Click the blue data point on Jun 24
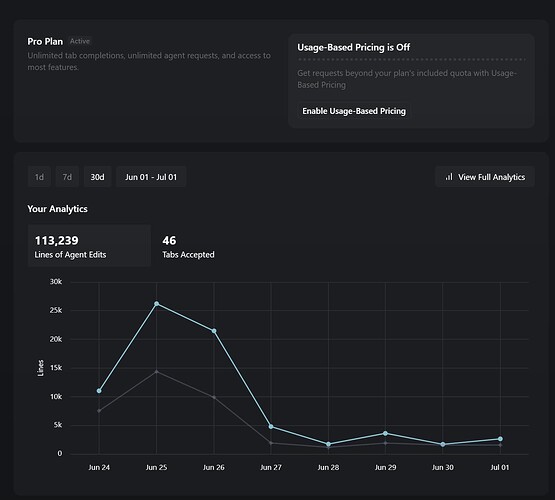 click(99, 391)
